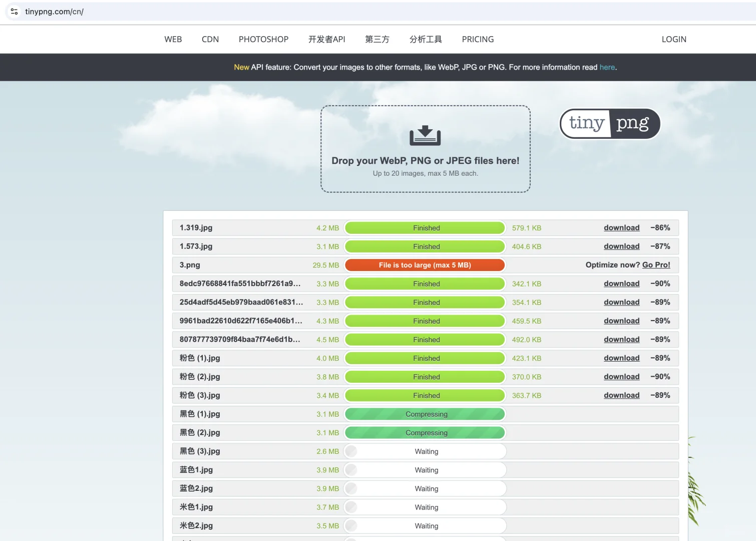756x541 pixels.
Task: Click the file name 3.png
Action: coord(190,264)
